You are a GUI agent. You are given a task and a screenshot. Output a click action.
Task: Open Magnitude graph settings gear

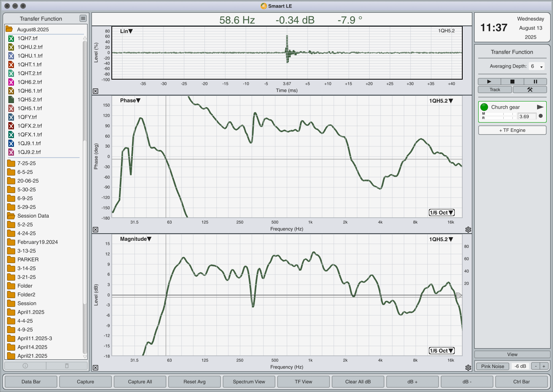coord(468,368)
